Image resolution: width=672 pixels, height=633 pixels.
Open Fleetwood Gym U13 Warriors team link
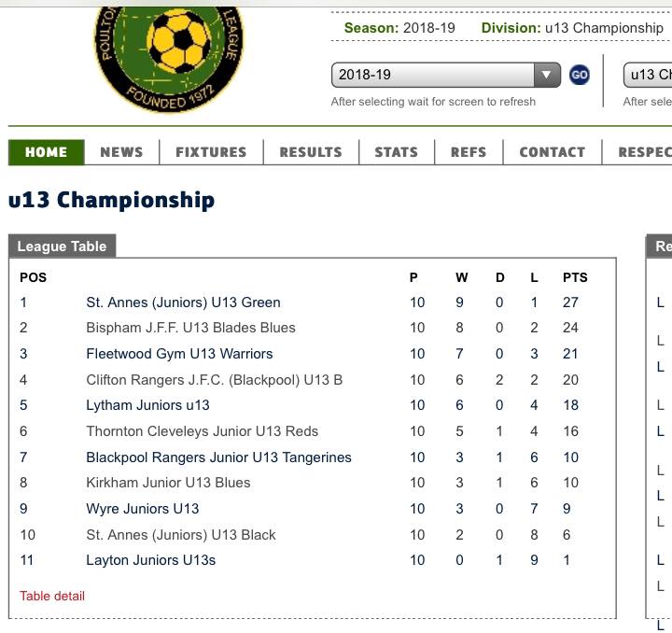tap(179, 354)
